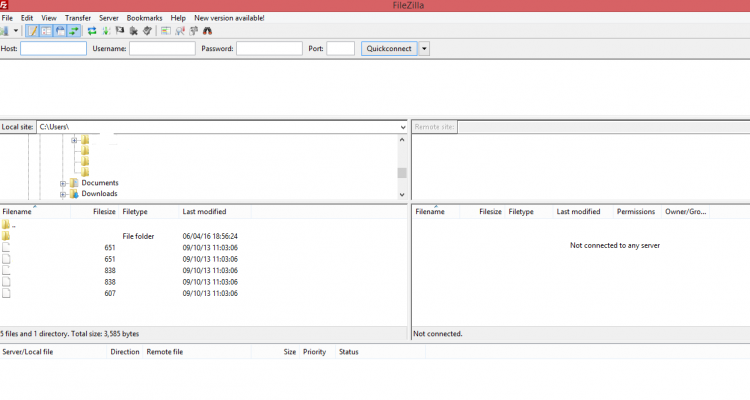Viewport: 750px width, 400px height.
Task: Click the date 06/04/16 18:56:24
Action: point(210,236)
